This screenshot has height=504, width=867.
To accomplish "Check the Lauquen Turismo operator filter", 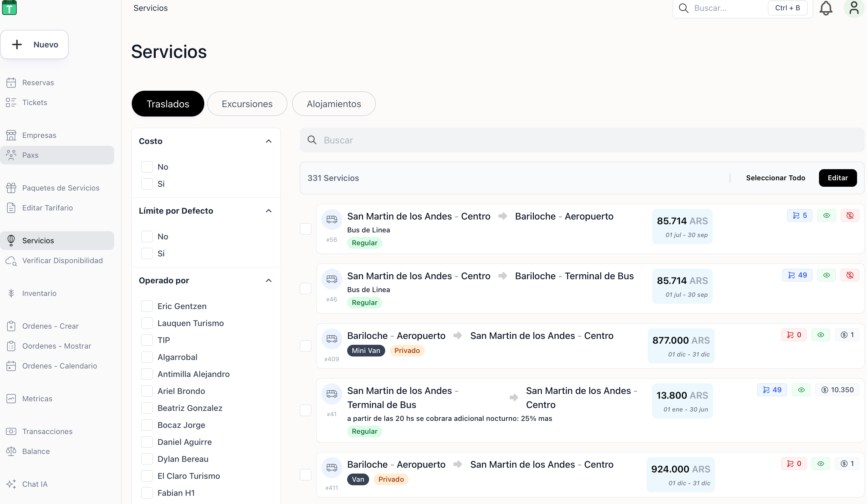I will [147, 323].
